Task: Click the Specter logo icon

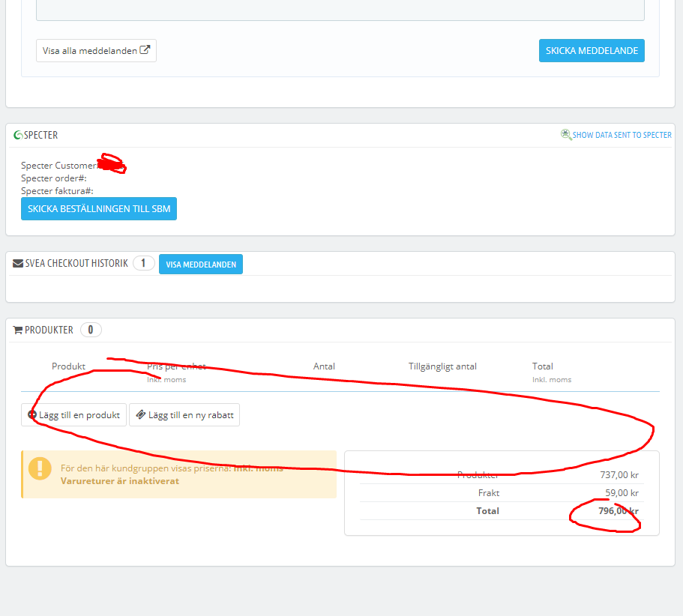Action: click(x=18, y=135)
